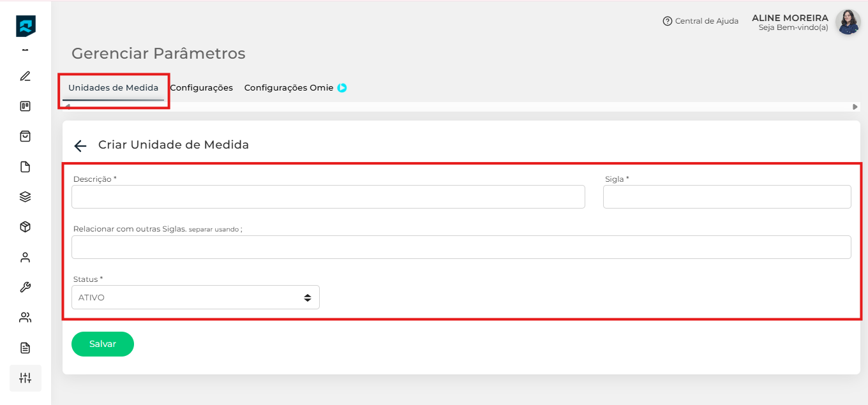Click the stacked layers sidebar icon
The height and width of the screenshot is (405, 868).
pyautogui.click(x=25, y=197)
